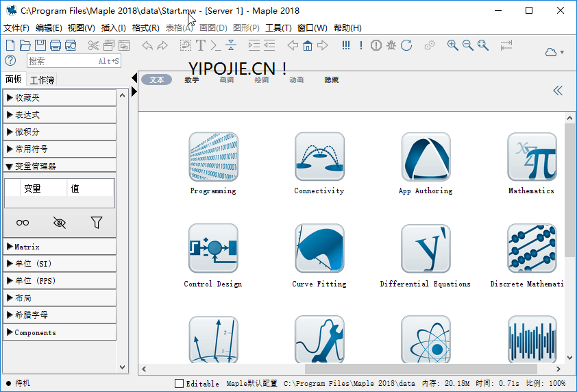Filter variables with funnel icon
577x392 pixels.
tap(97, 223)
